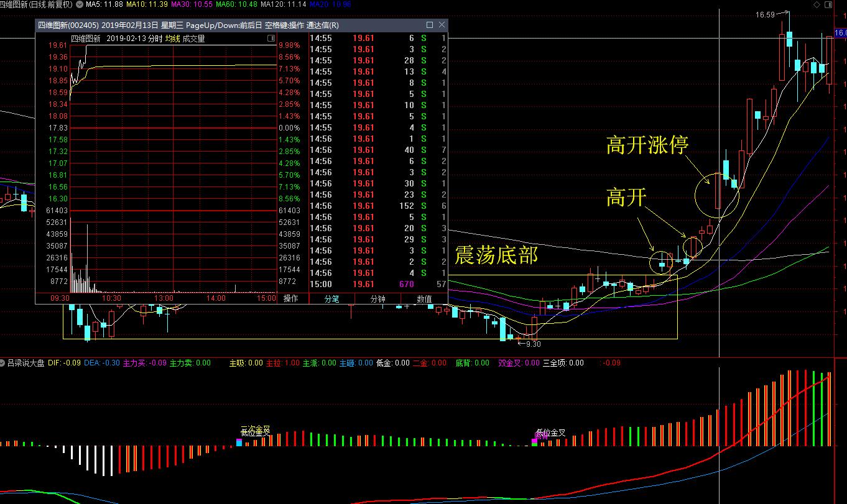This screenshot has height=504, width=847.
Task: Click the 主派: 0.00 value
Action: click(x=319, y=363)
